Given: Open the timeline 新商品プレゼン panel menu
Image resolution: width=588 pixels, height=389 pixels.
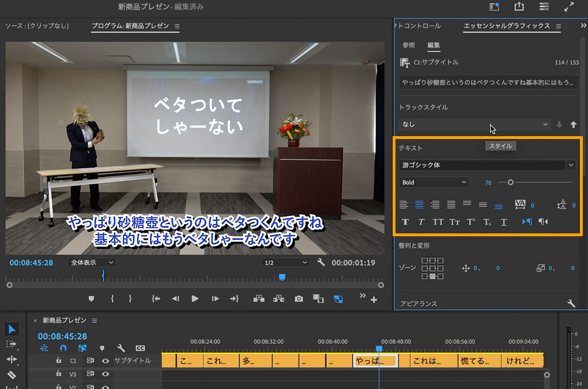Looking at the screenshot, I should pyautogui.click(x=94, y=320).
